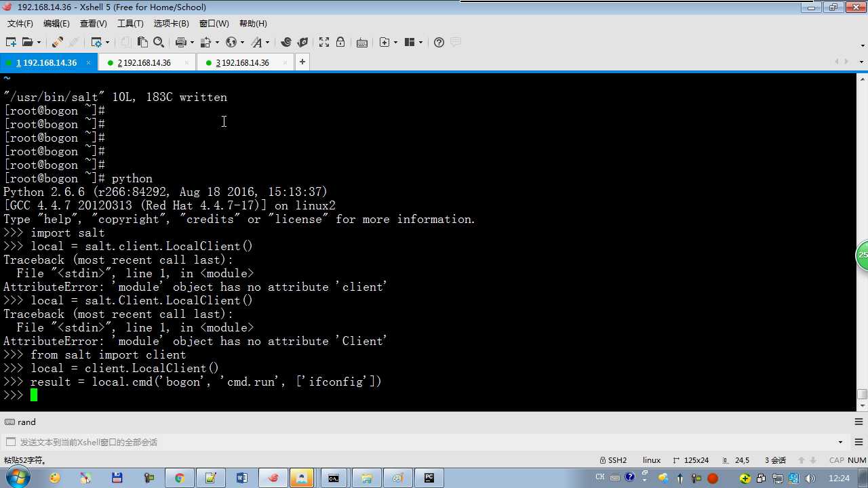Click the Font icon in toolbar
Screen dimensions: 868x488
coord(256,42)
